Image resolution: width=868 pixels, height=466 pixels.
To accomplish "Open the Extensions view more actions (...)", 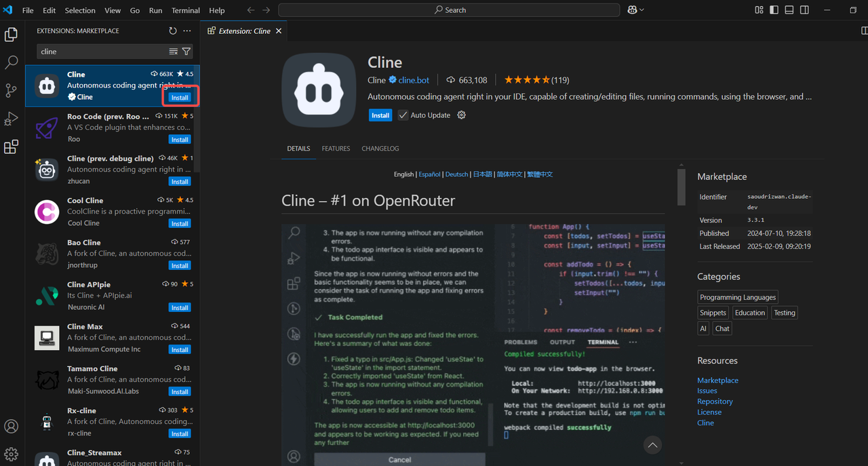I will [x=187, y=31].
